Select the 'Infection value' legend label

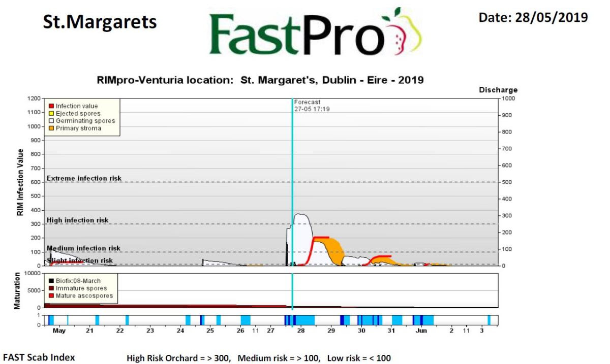[77, 106]
